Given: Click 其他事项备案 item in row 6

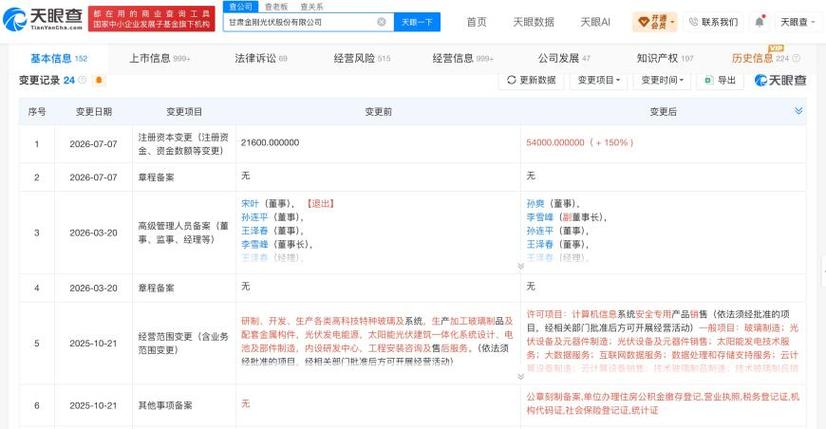Looking at the screenshot, I should 165,405.
